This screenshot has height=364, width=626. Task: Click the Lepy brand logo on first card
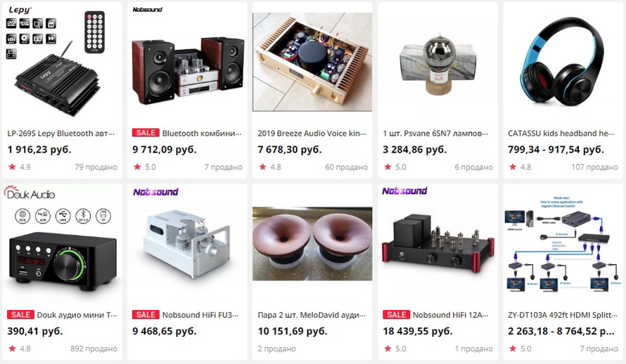click(x=20, y=10)
